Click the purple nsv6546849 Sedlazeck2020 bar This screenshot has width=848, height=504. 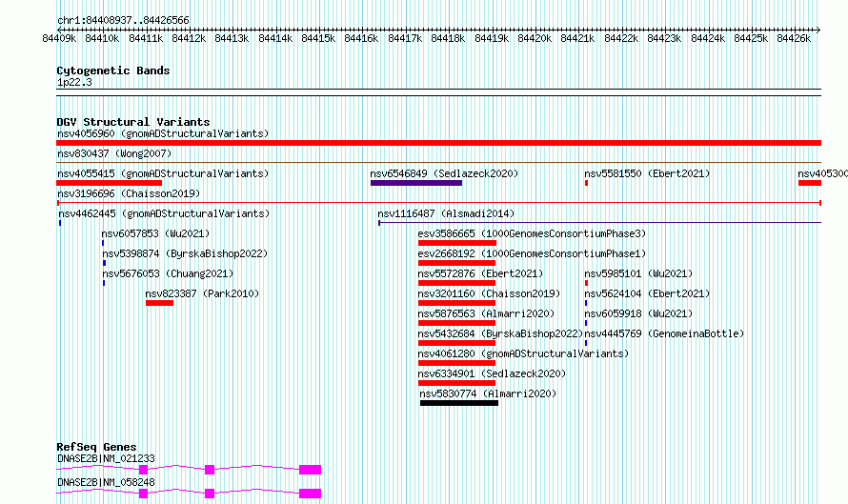pyautogui.click(x=415, y=183)
